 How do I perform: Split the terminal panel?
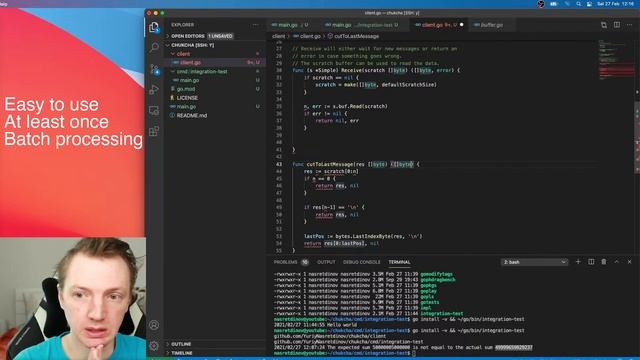pyautogui.click(x=591, y=262)
